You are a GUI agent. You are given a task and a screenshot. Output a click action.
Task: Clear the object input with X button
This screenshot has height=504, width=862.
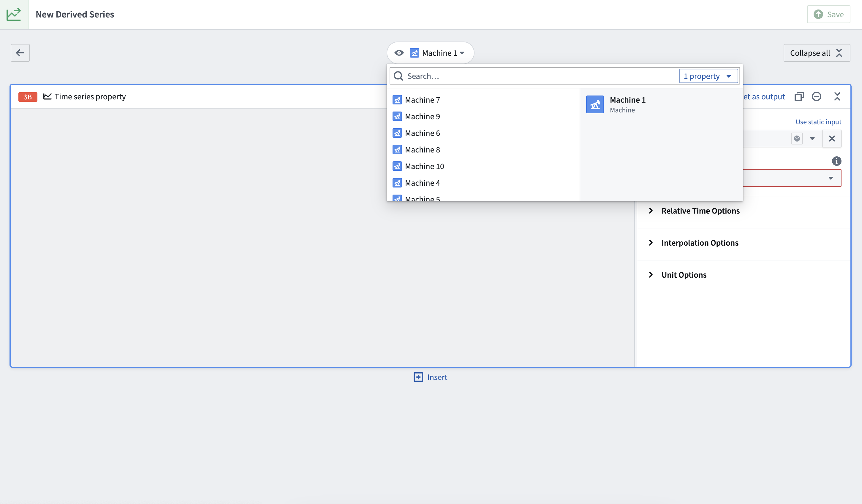click(832, 139)
